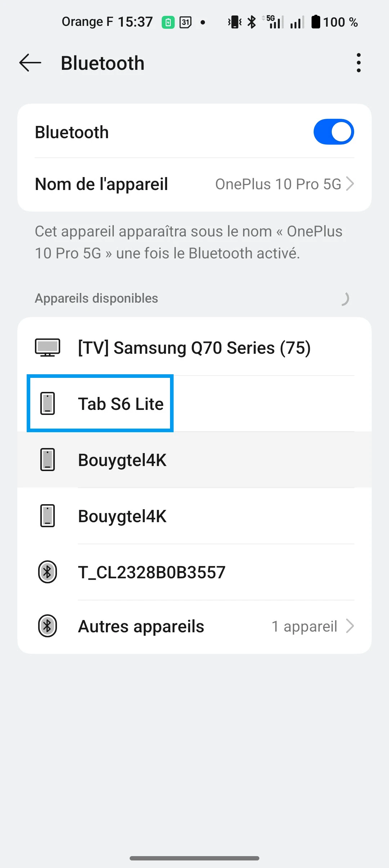389x868 pixels.
Task: Tap the phone icon beside Tab S6 Lite
Action: pos(48,403)
